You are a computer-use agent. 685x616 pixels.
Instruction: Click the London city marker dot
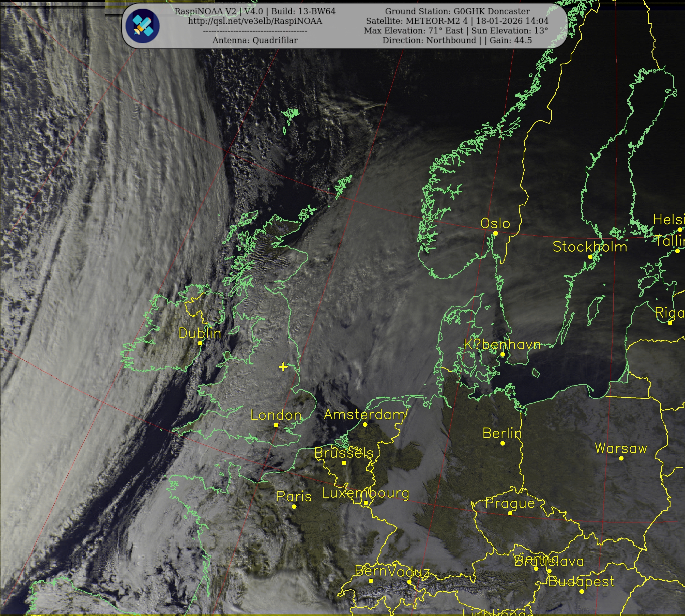coord(276,425)
